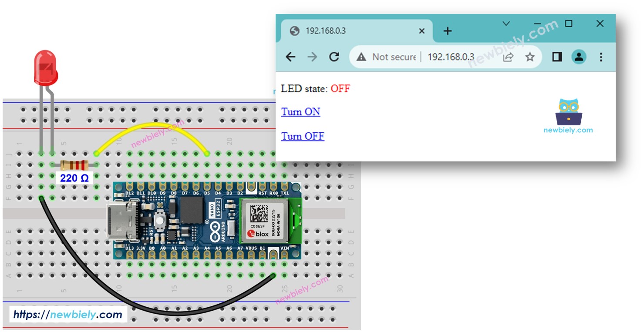
Task: Click Turn ON to light the LED
Action: pos(300,112)
